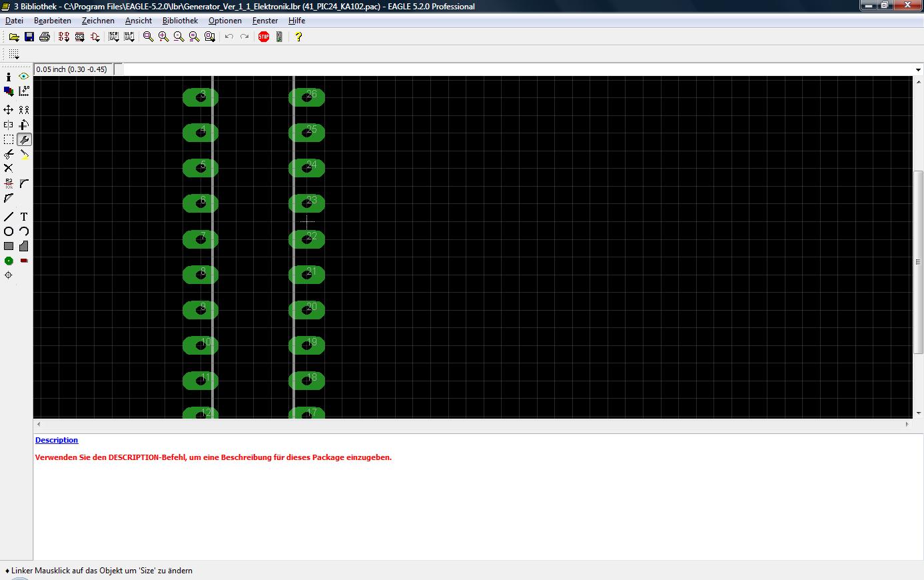
Task: Open the Fenster menu
Action: click(x=265, y=21)
